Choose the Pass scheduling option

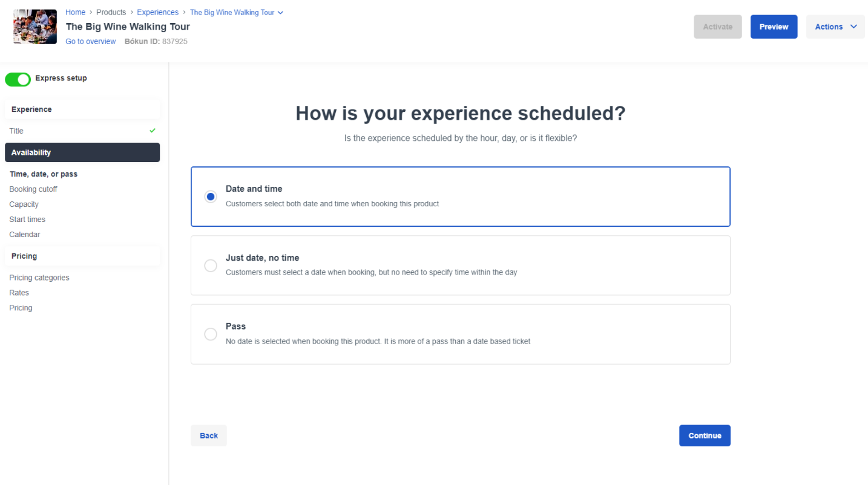pyautogui.click(x=210, y=334)
